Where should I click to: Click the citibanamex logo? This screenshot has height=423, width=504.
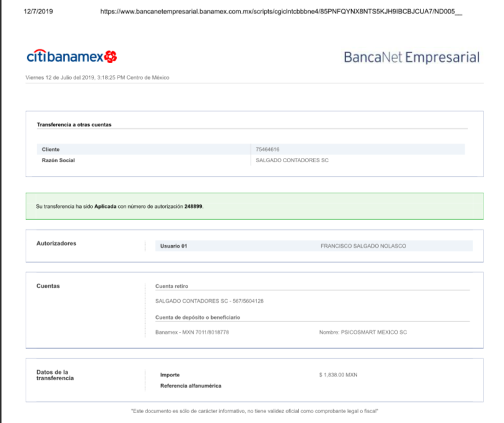pyautogui.click(x=72, y=56)
